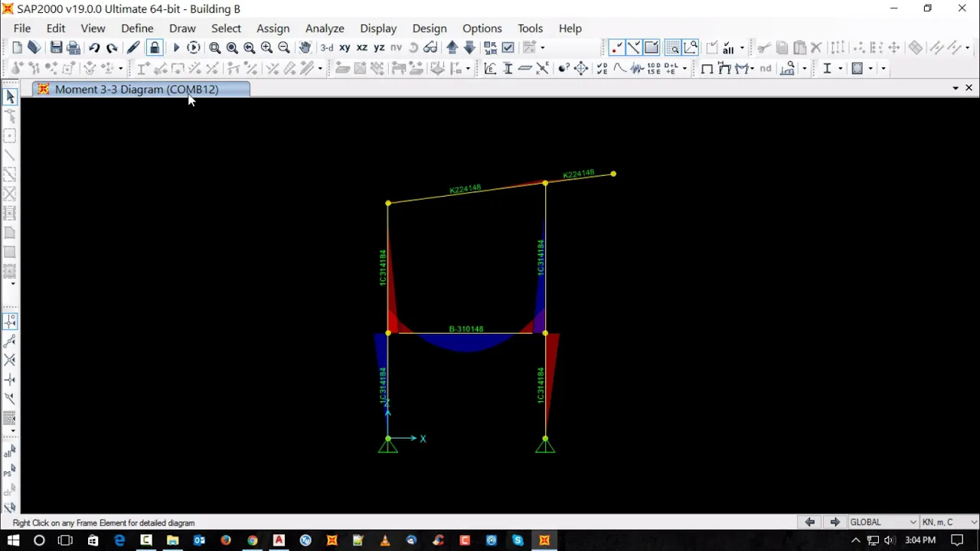
Task: Click the pencil refresh window icon
Action: tap(133, 47)
